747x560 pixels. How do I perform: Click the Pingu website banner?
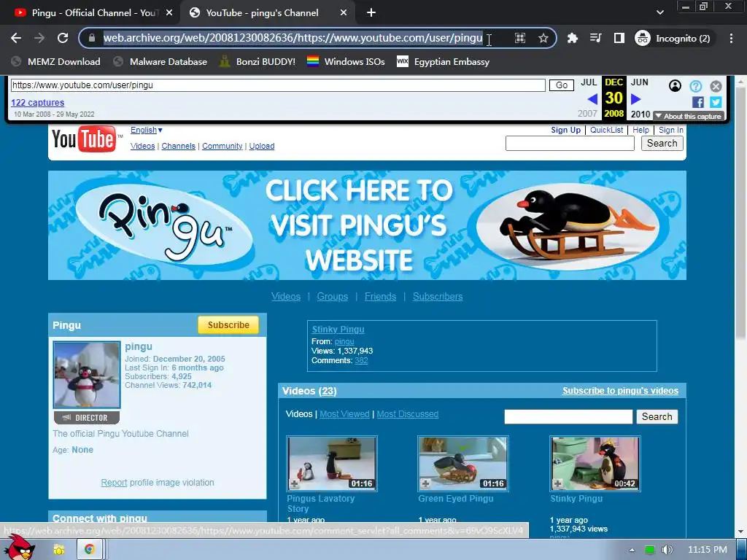367,225
